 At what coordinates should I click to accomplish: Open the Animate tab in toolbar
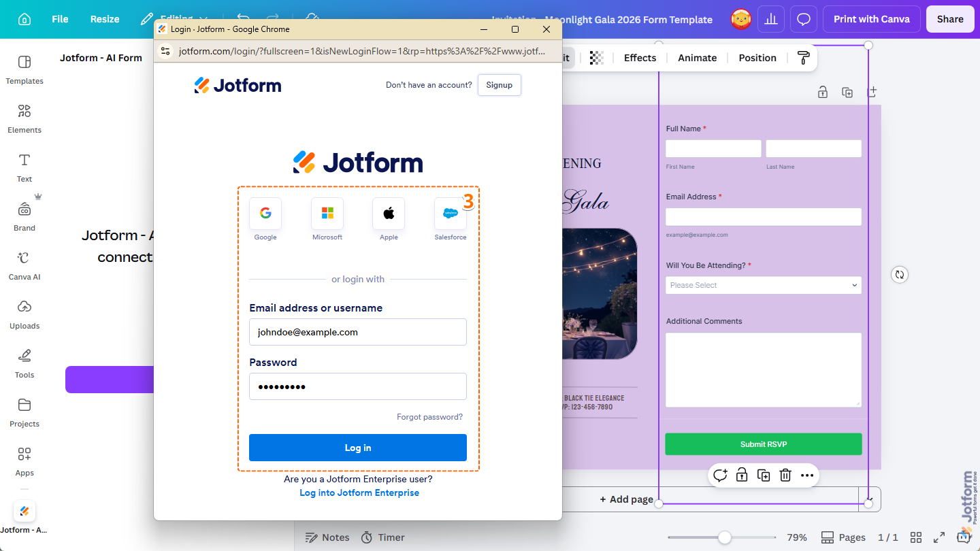pyautogui.click(x=697, y=58)
